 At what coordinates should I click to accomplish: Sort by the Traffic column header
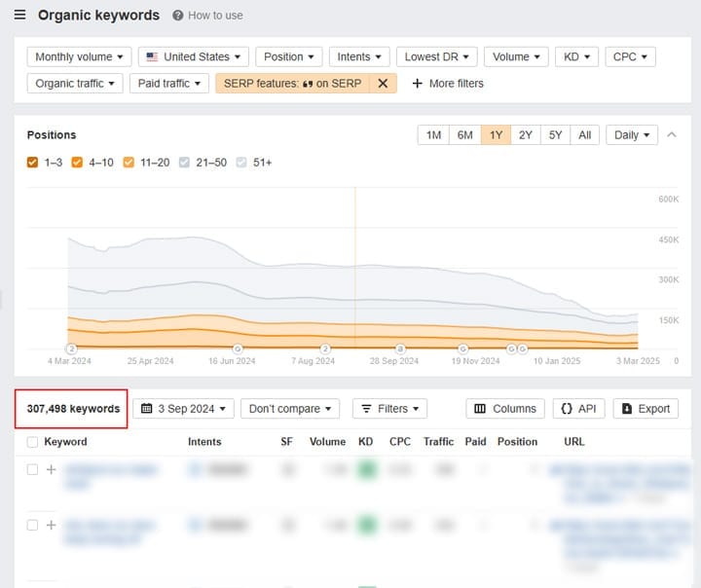point(438,442)
